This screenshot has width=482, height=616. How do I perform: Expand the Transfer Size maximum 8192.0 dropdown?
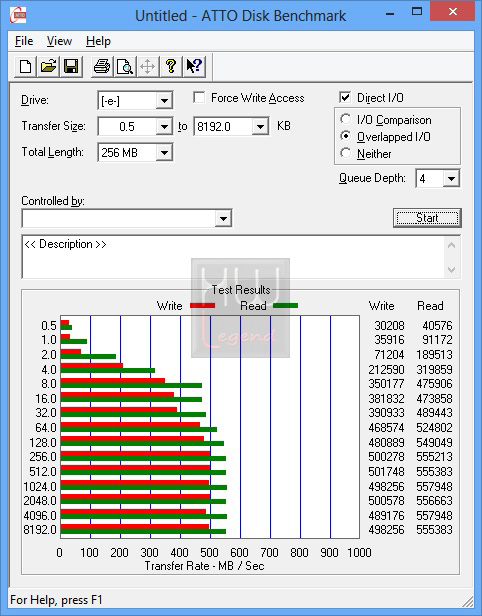click(x=260, y=126)
